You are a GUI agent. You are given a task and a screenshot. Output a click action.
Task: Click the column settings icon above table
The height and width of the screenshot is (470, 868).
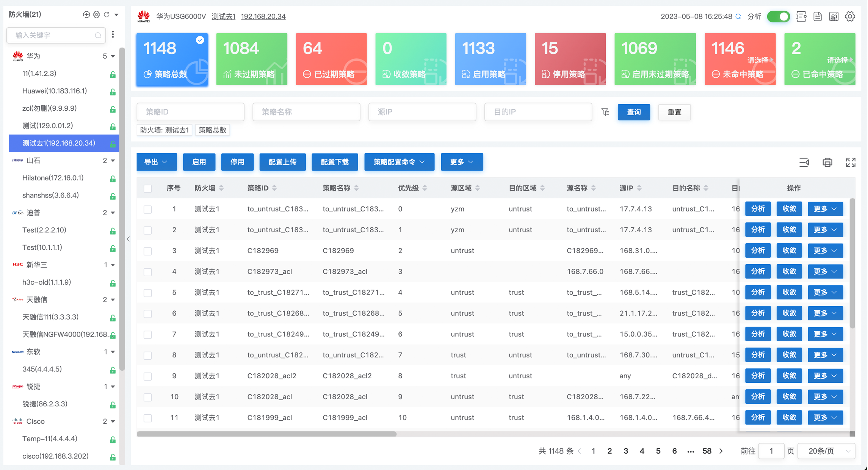(x=804, y=162)
